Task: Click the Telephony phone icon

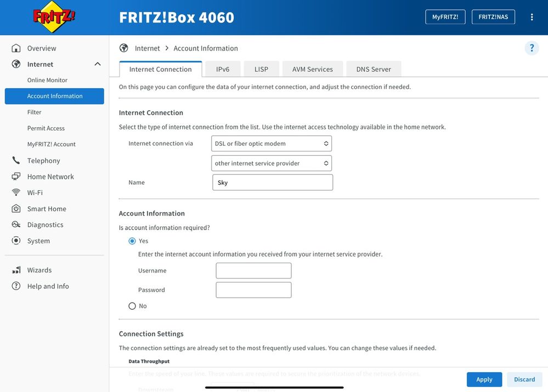Action: click(x=16, y=160)
